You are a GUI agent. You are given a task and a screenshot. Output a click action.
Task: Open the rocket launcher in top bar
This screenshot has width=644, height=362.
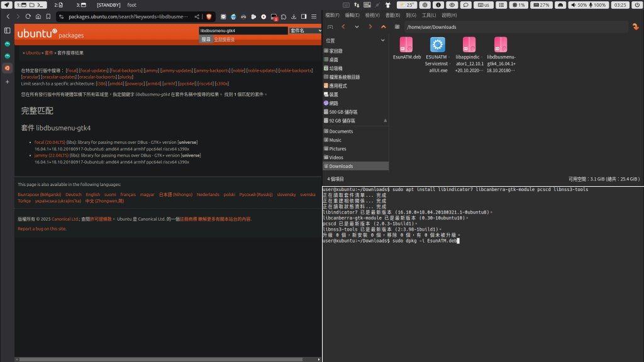pos(6,5)
